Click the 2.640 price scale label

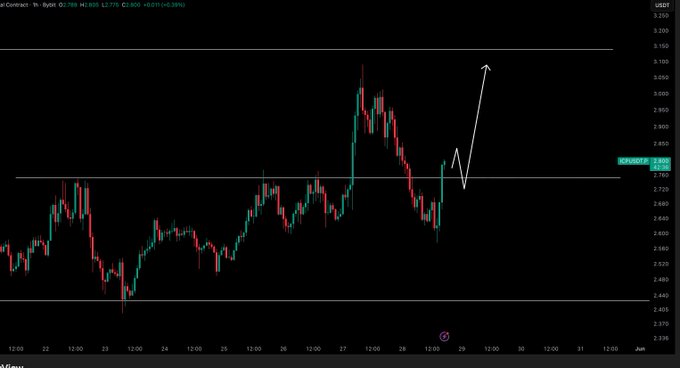click(660, 218)
